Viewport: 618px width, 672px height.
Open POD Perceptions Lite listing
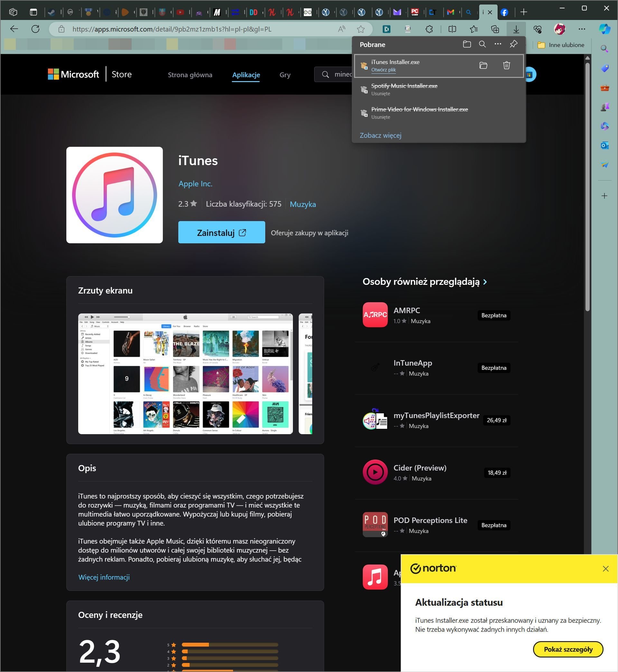(436, 525)
